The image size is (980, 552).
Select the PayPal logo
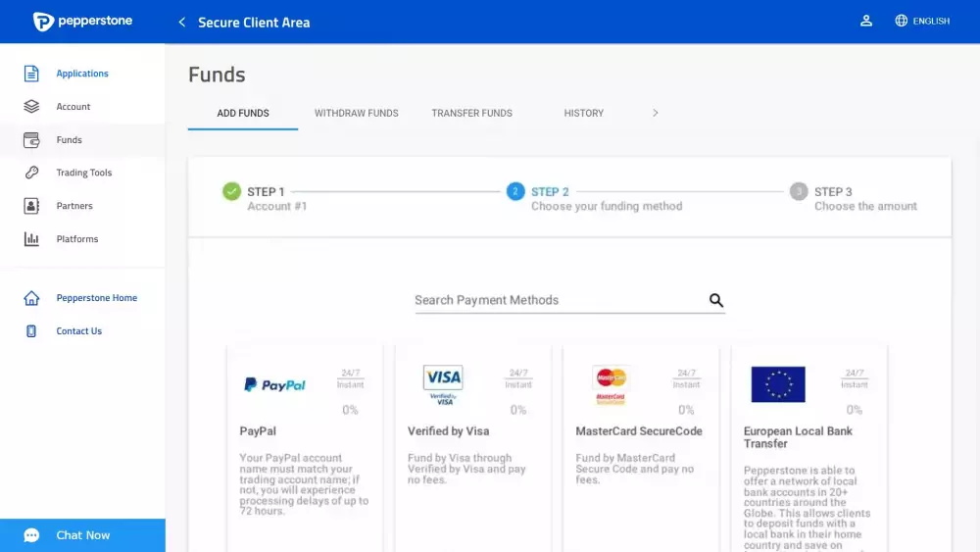coord(274,384)
